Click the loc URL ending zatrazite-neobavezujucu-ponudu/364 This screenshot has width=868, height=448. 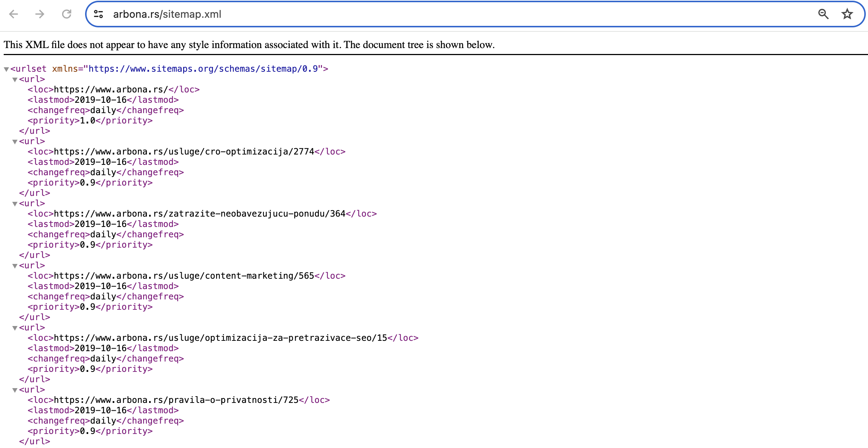199,214
